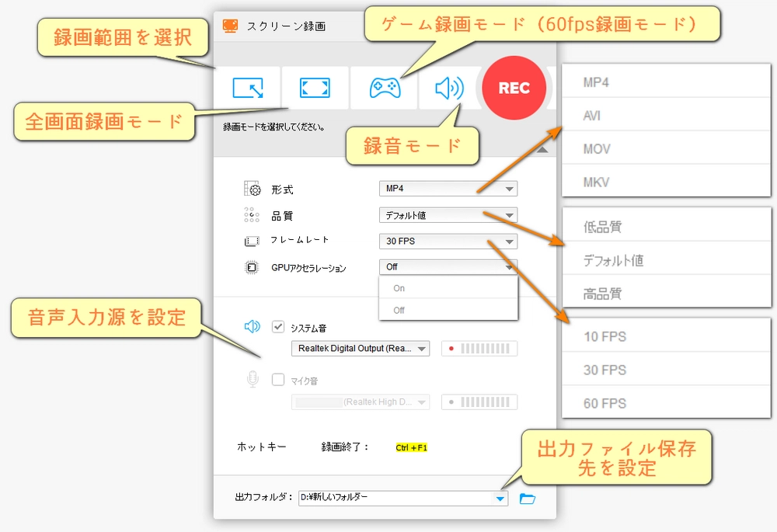This screenshot has height=532, width=777.
Task: Open output folder with the folder icon
Action: click(x=528, y=499)
